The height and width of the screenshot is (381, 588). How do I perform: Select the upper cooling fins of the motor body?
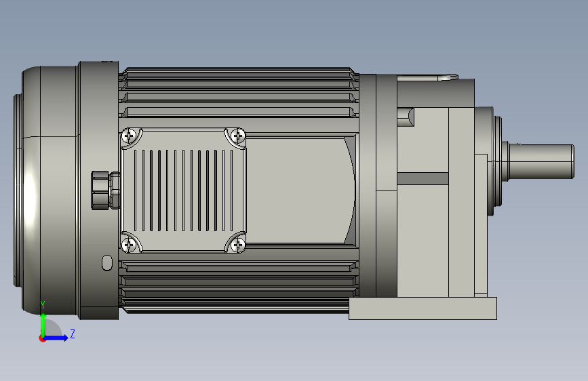(239, 93)
